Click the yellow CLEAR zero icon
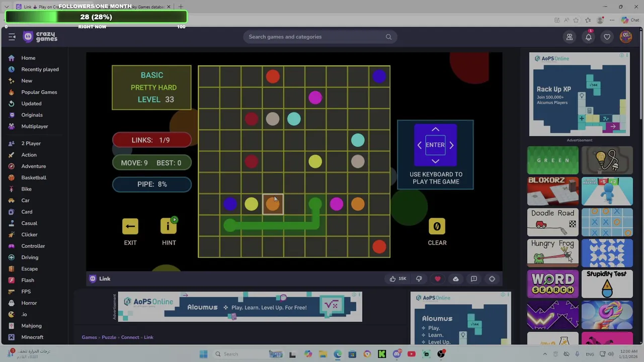The height and width of the screenshot is (362, 644). click(437, 226)
